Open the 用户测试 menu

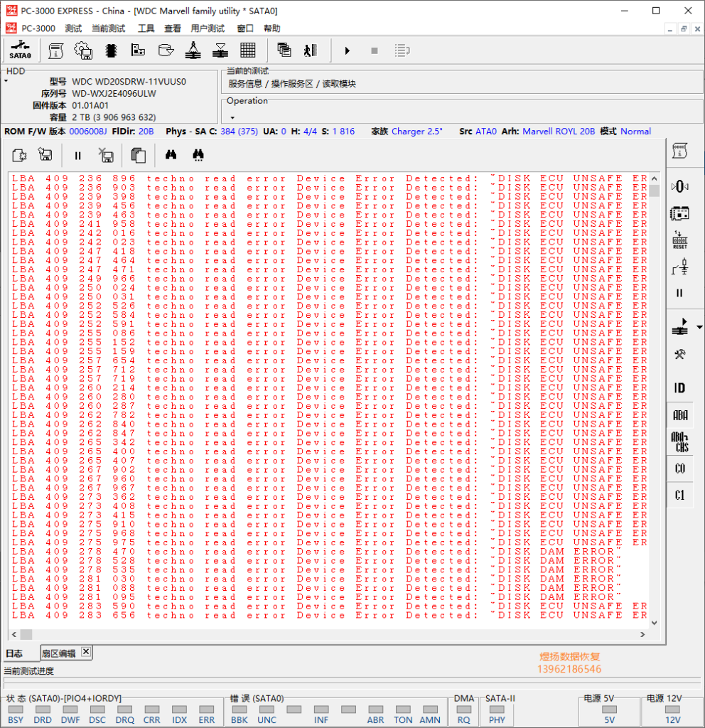click(208, 28)
